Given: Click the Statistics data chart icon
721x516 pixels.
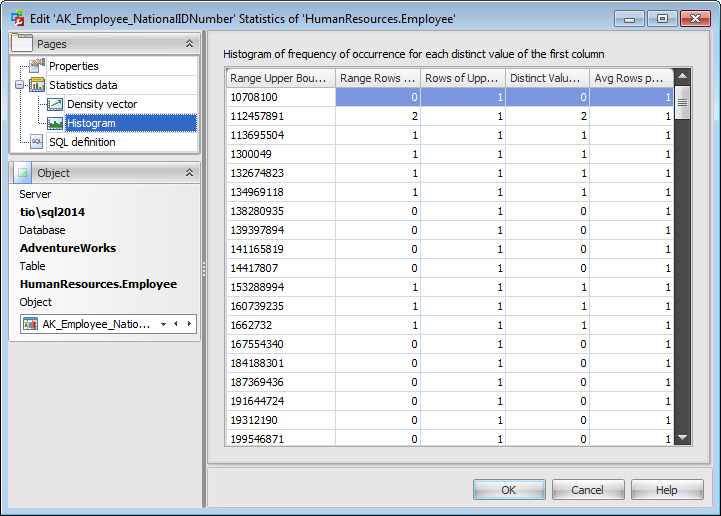Looking at the screenshot, I should pos(38,85).
